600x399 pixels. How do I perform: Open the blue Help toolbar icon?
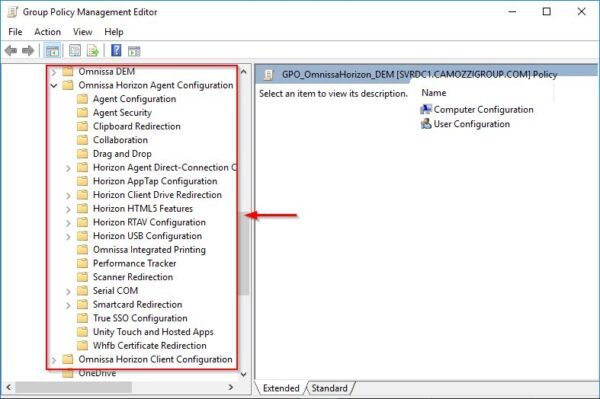click(116, 50)
